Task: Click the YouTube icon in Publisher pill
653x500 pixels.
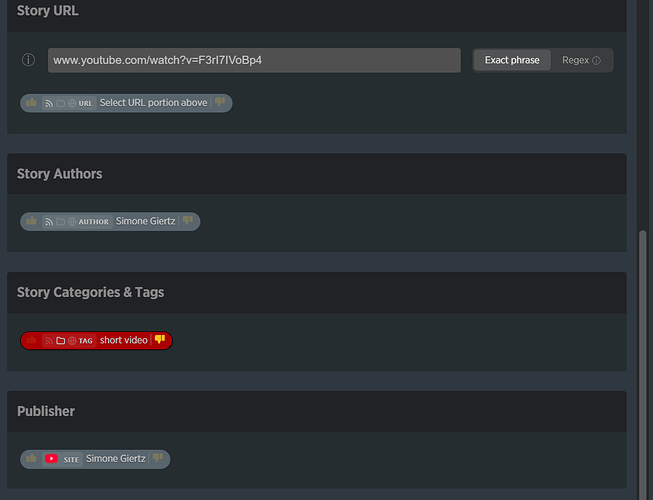Action: (x=51, y=459)
